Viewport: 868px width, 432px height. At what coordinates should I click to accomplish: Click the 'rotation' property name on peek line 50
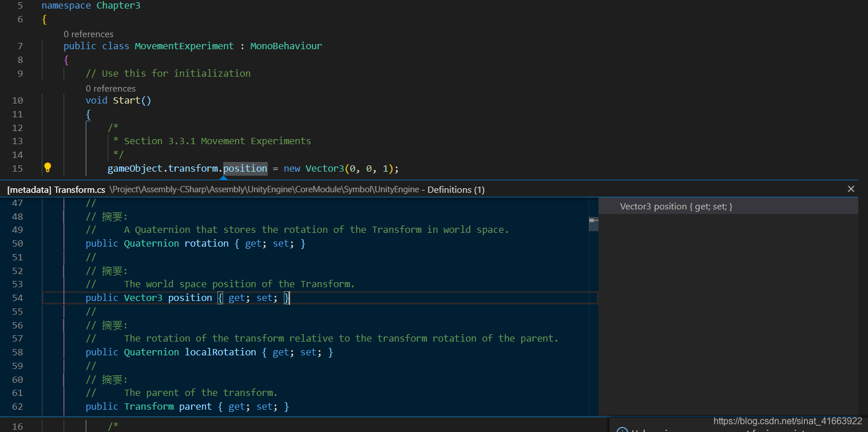point(207,243)
